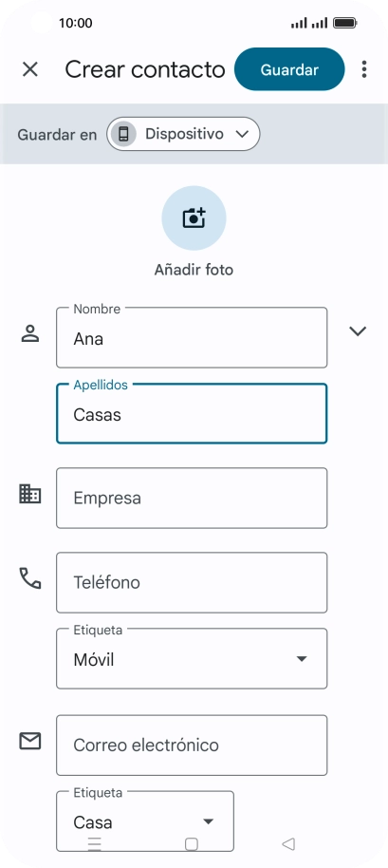Tap the Android home square button
The height and width of the screenshot is (868, 388).
click(192, 843)
